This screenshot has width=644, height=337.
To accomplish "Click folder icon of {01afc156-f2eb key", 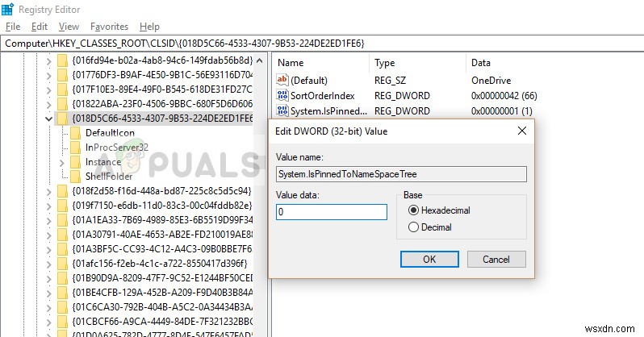I will 62,264.
